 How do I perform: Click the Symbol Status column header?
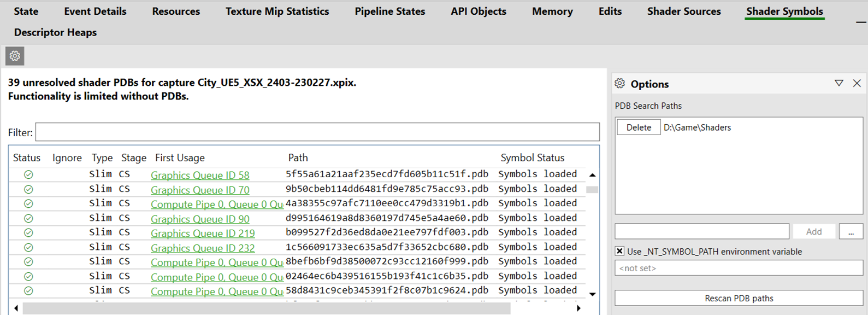pyautogui.click(x=533, y=157)
